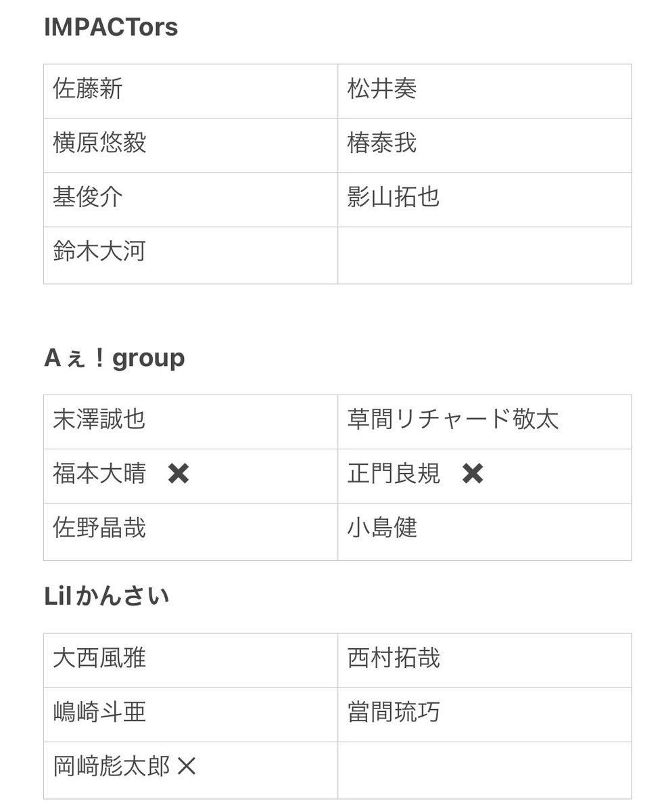Tap the 椿泰我 name
662x812 pixels.
click(382, 143)
